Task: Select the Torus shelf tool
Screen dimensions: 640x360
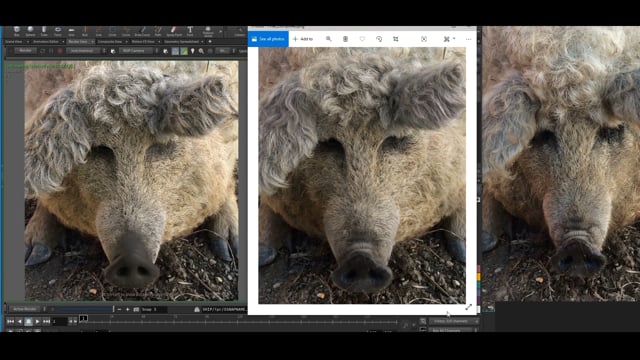Action: coord(58,31)
